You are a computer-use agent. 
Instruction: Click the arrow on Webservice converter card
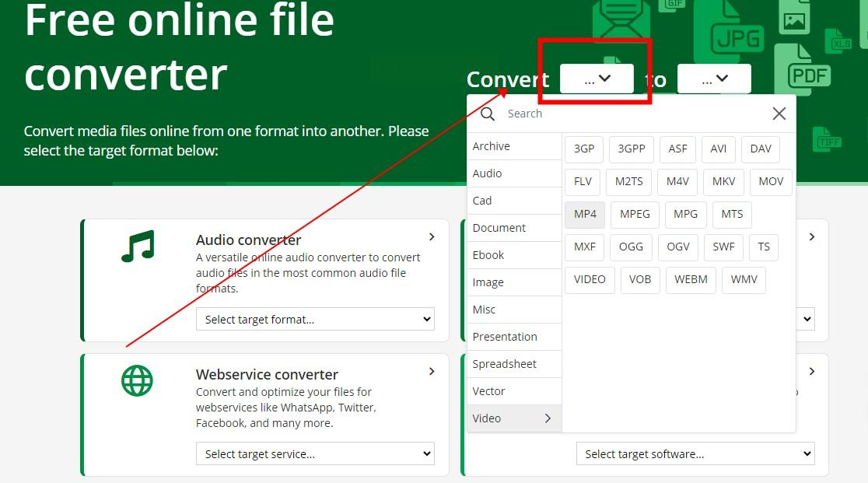coord(432,372)
